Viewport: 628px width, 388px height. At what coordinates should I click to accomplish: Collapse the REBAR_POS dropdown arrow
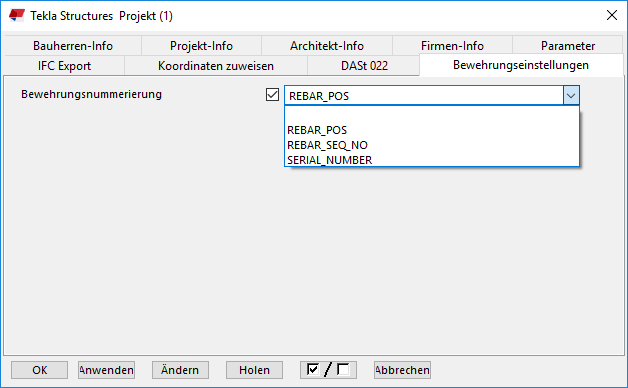pos(571,96)
